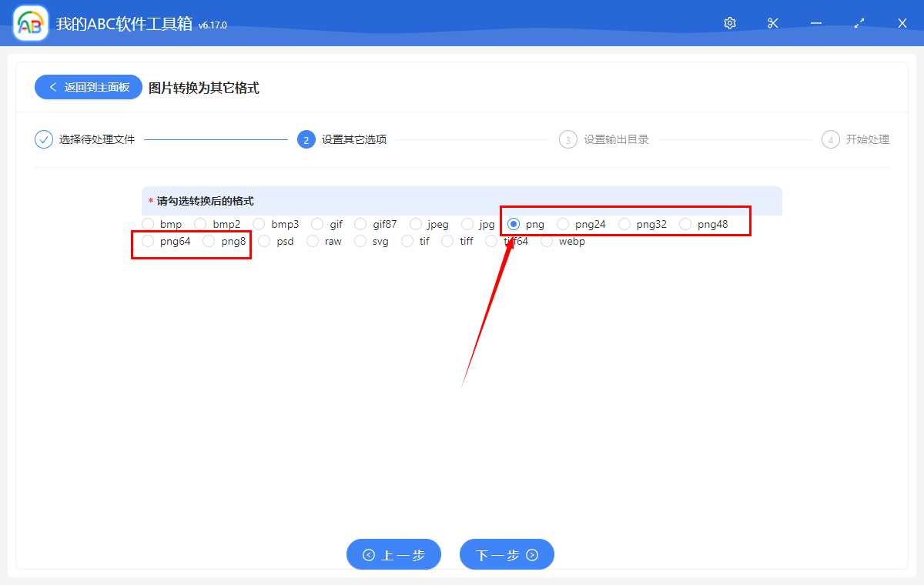
Task: Click the completed checkmark for 选择待处理文件 step
Action: pyautogui.click(x=43, y=139)
